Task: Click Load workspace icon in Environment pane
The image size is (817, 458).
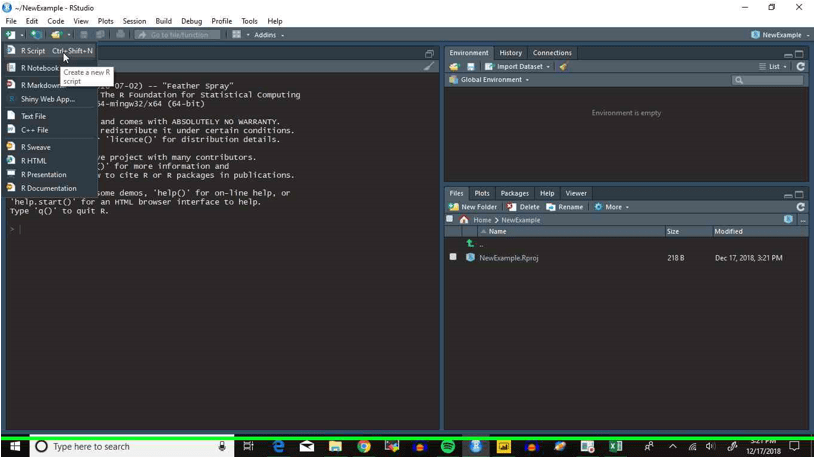Action: pos(454,67)
